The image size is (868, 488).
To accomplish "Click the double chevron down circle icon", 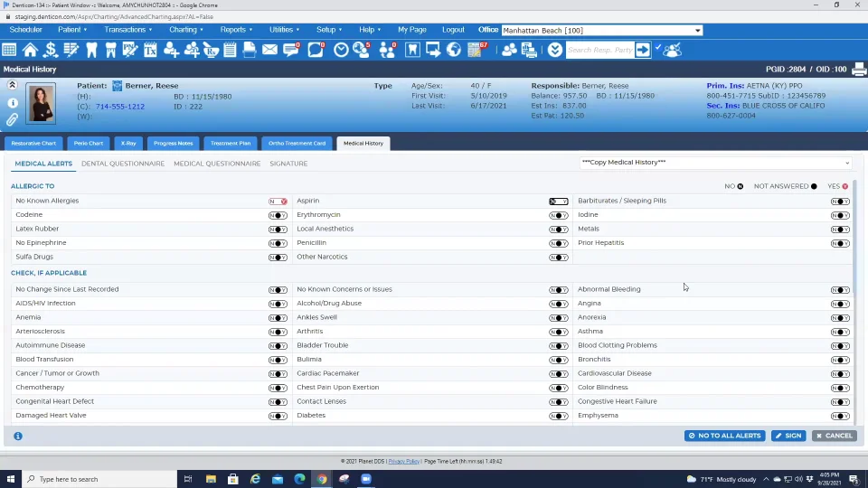I will tap(554, 50).
